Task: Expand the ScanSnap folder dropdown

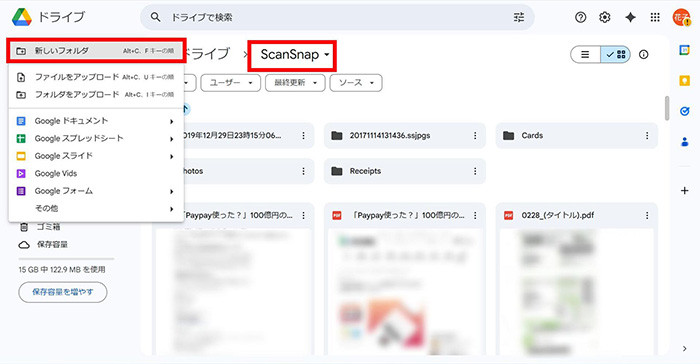Action: (x=327, y=54)
